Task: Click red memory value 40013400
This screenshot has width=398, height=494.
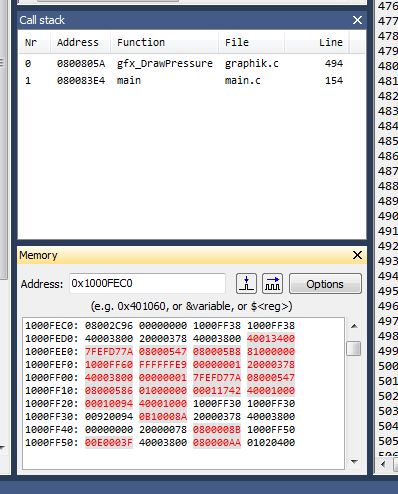Action: tap(271, 338)
